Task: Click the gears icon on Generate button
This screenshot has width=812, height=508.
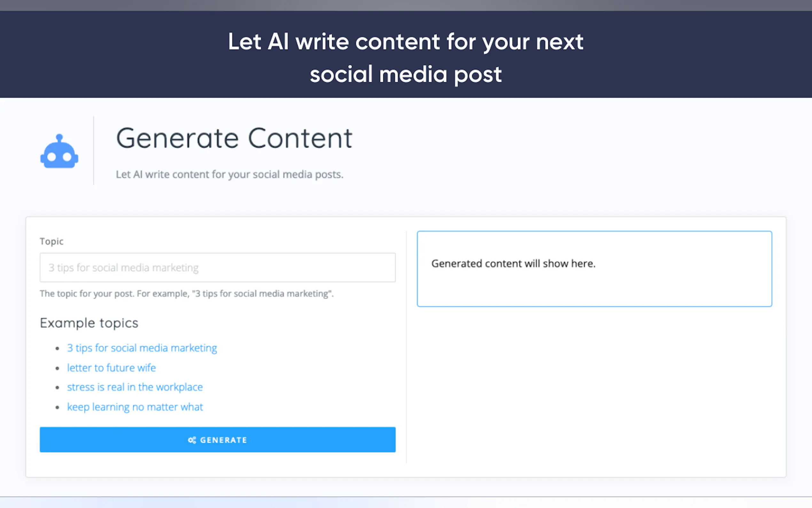Action: point(192,440)
